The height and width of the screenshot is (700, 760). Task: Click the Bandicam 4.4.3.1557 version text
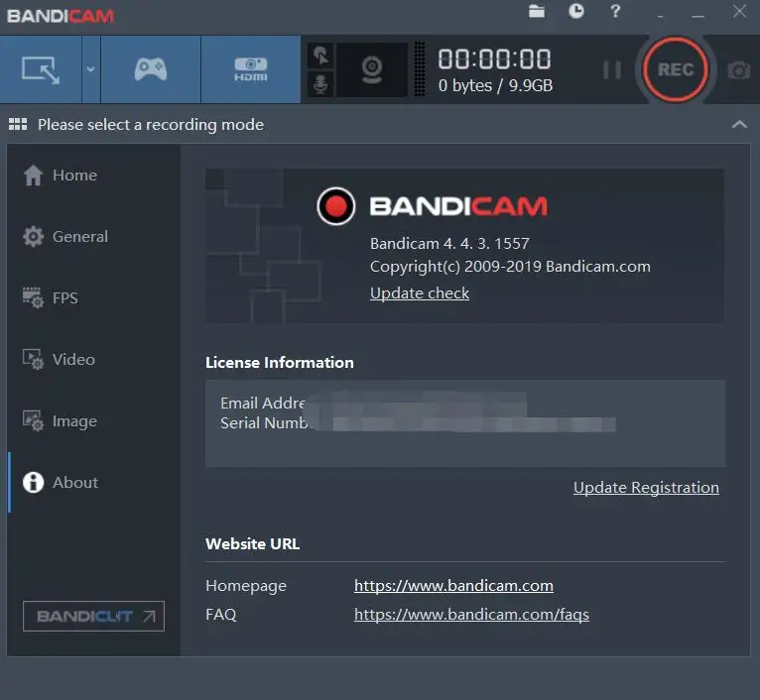(449, 243)
